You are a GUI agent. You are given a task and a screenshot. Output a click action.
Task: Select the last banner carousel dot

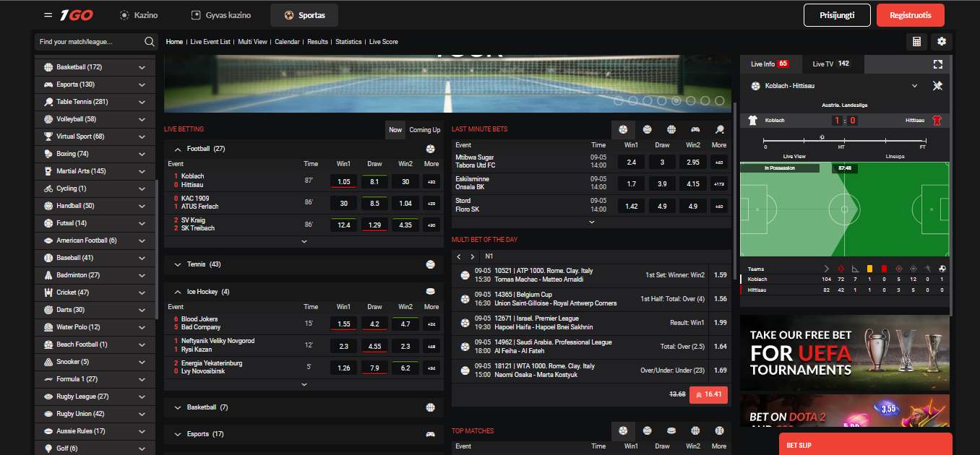coord(720,101)
